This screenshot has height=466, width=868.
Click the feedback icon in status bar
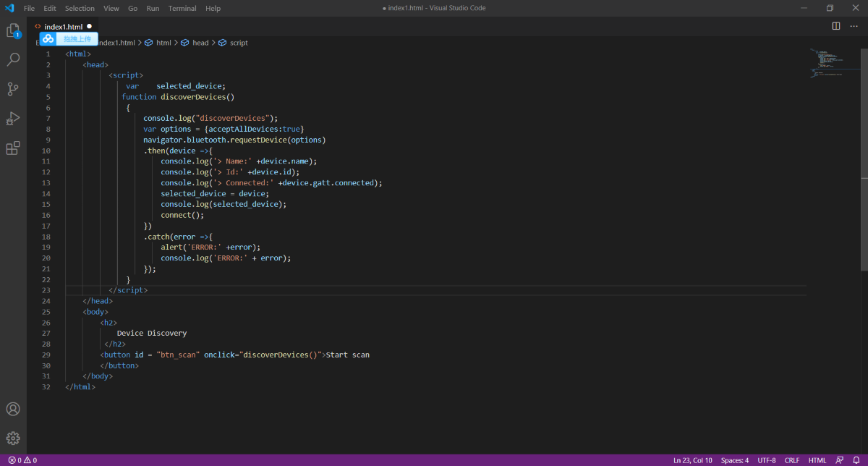[840, 460]
